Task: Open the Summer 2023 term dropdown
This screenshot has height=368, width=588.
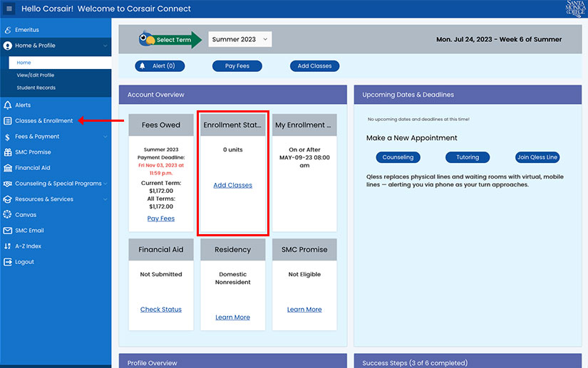Action: (240, 39)
